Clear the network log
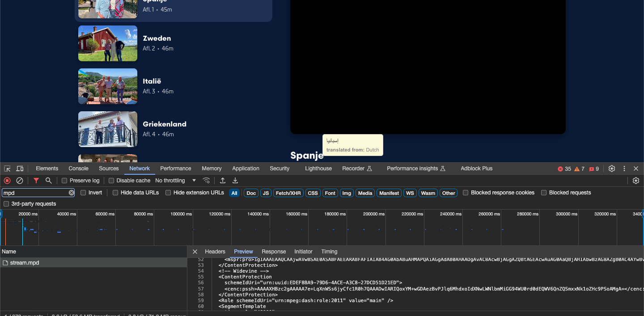Viewport: 644px width, 316px height. [x=20, y=181]
